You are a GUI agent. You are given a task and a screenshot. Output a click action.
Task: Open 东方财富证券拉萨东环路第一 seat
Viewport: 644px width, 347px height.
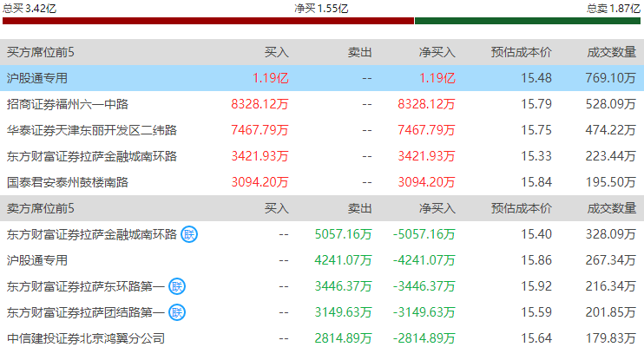pos(85,286)
